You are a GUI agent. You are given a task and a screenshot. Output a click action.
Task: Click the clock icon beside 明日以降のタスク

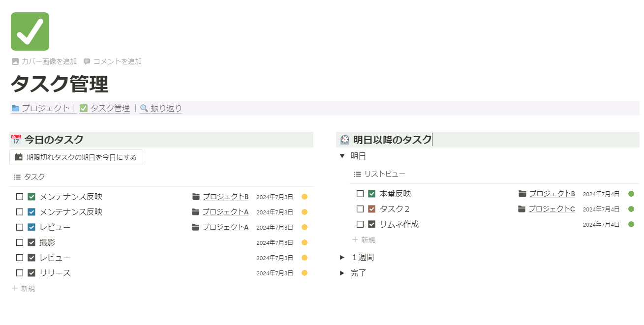tap(345, 140)
